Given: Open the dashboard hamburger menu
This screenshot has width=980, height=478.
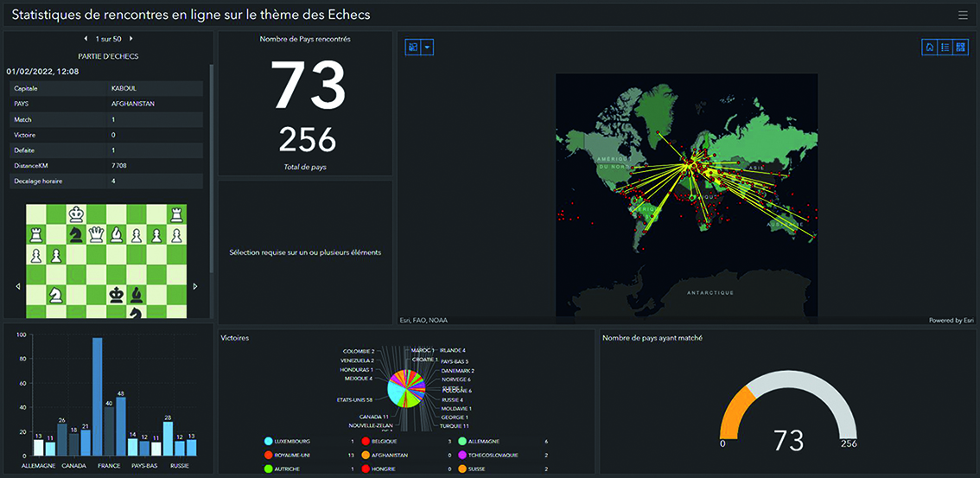Looking at the screenshot, I should (x=963, y=15).
